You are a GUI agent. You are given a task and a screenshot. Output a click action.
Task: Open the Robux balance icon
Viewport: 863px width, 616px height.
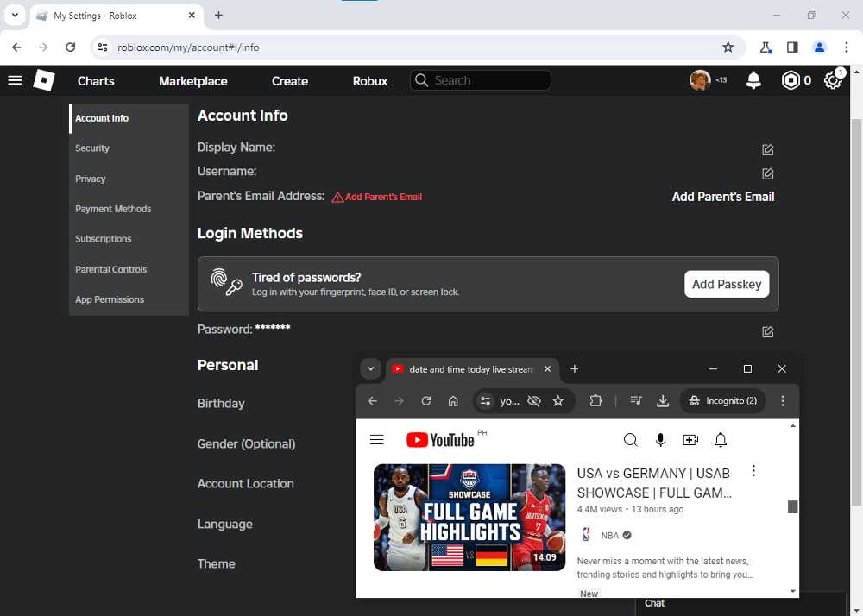point(791,80)
